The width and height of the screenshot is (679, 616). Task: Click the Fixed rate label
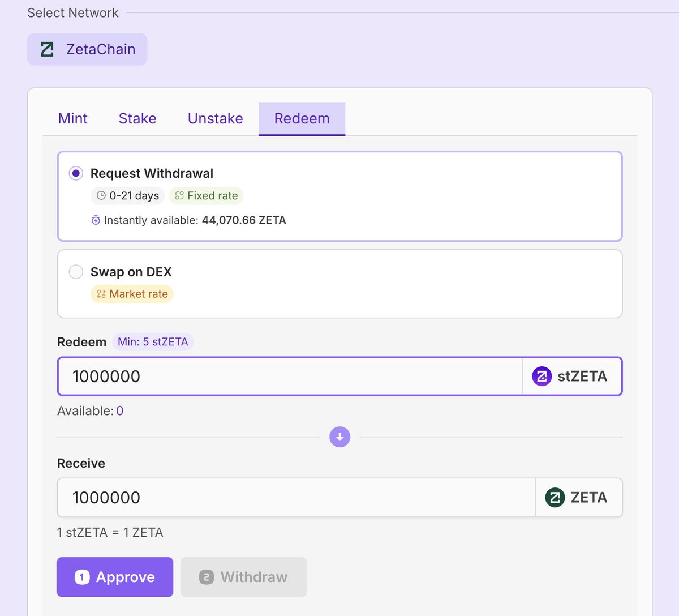[x=213, y=196]
